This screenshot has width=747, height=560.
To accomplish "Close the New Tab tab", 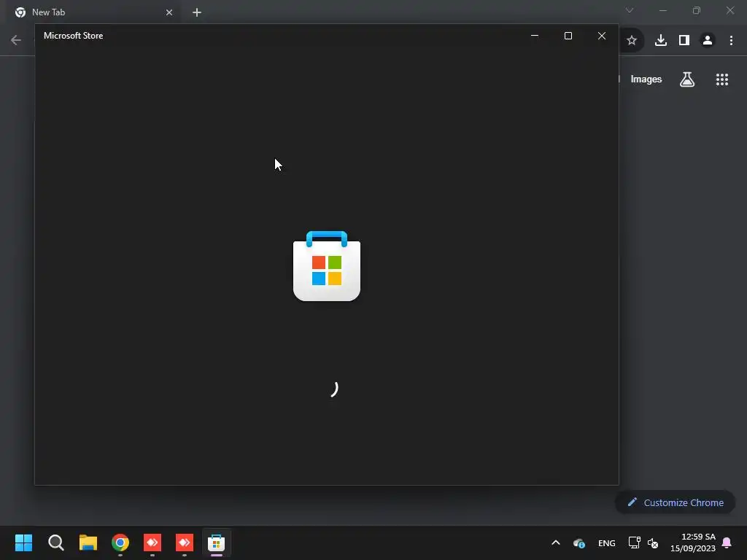I will click(169, 12).
